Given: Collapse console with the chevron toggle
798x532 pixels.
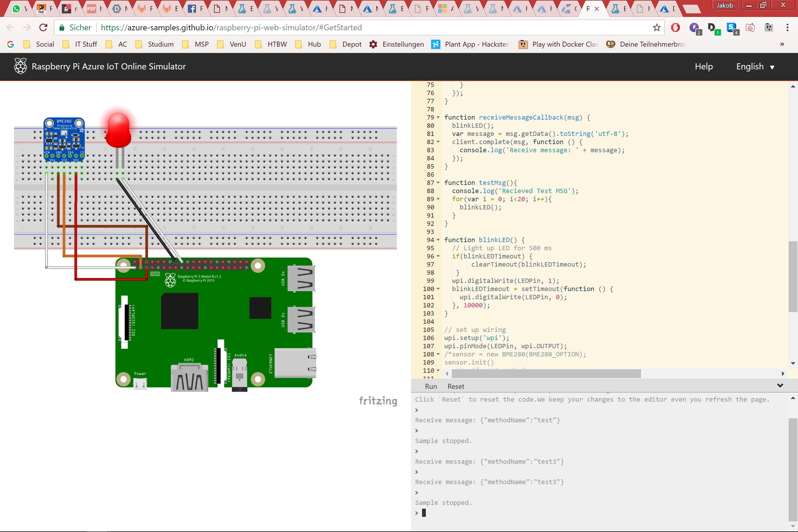Looking at the screenshot, I should click(780, 386).
